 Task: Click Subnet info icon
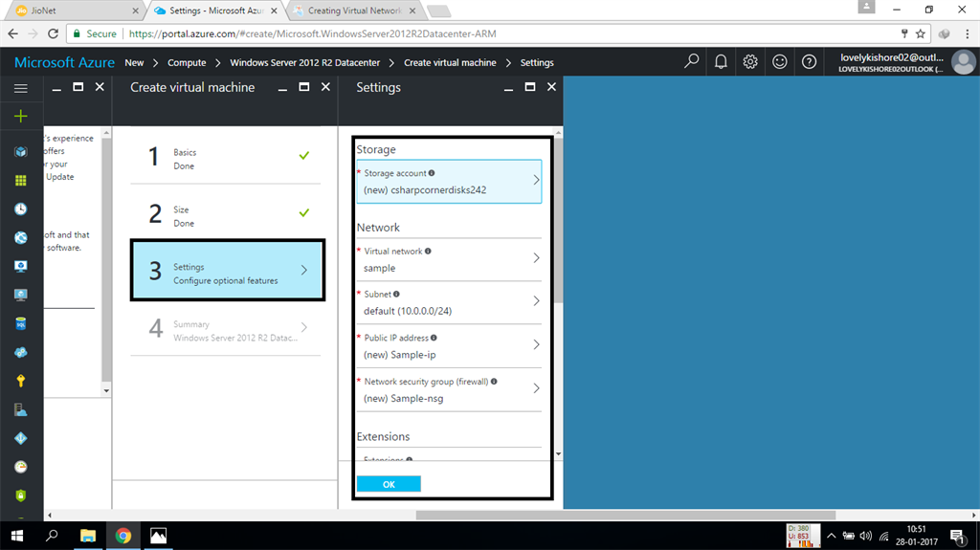click(396, 294)
